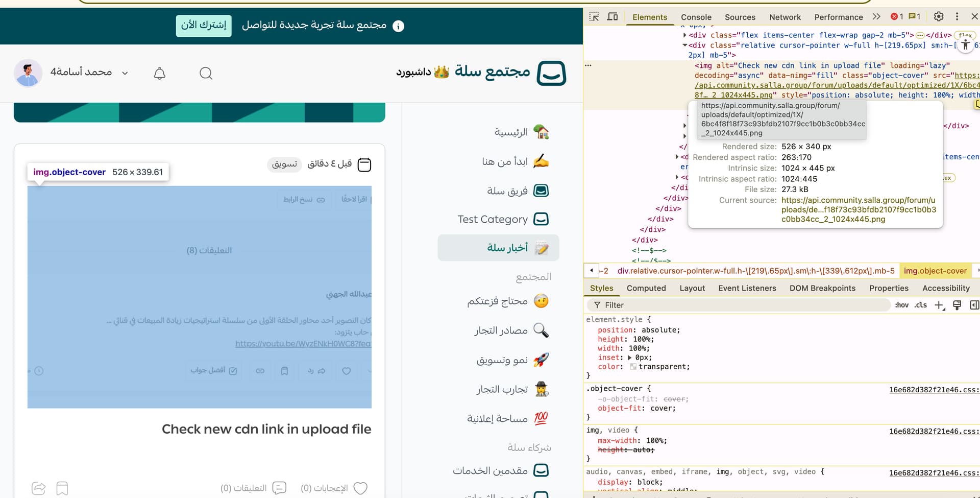Share the post using share icon

pos(39,488)
